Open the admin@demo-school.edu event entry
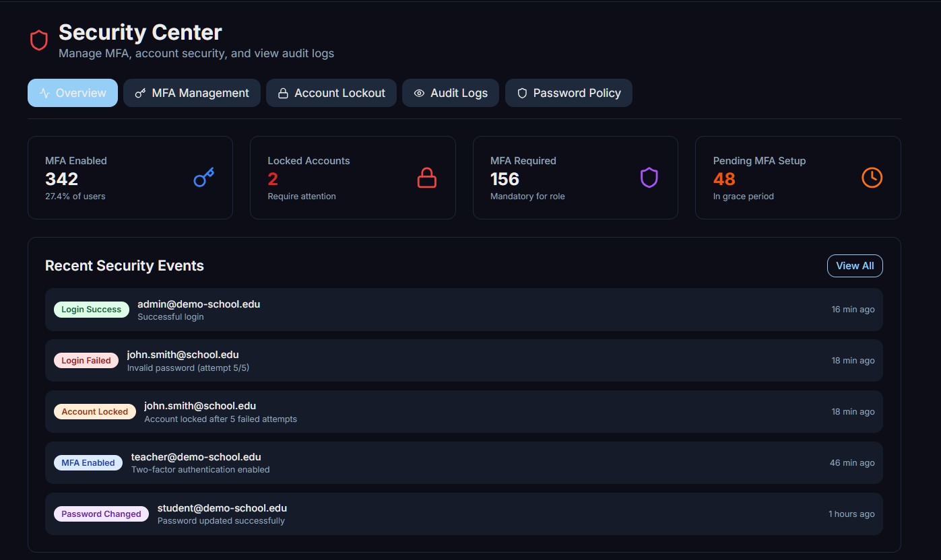The height and width of the screenshot is (560, 941). coord(198,304)
